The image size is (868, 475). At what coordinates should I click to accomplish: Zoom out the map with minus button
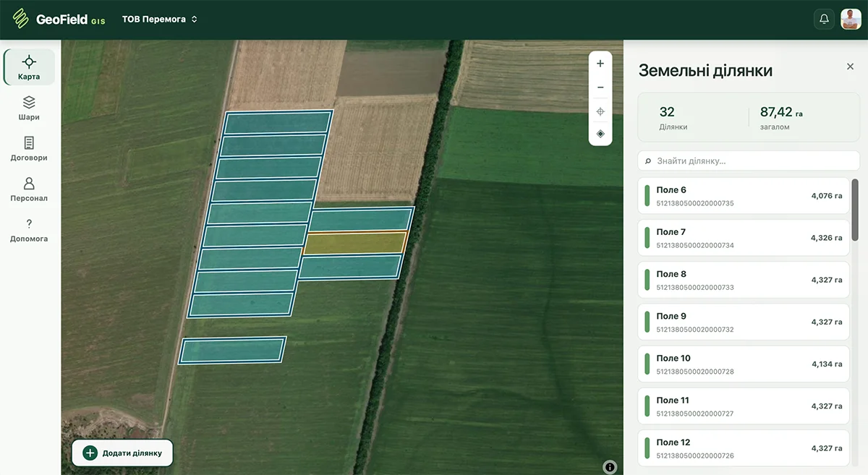(600, 87)
